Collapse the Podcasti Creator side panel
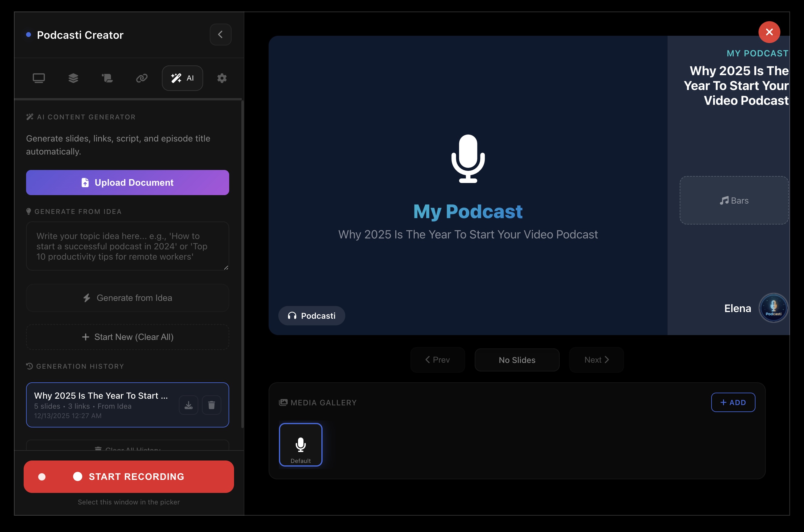The width and height of the screenshot is (804, 532). coord(221,34)
